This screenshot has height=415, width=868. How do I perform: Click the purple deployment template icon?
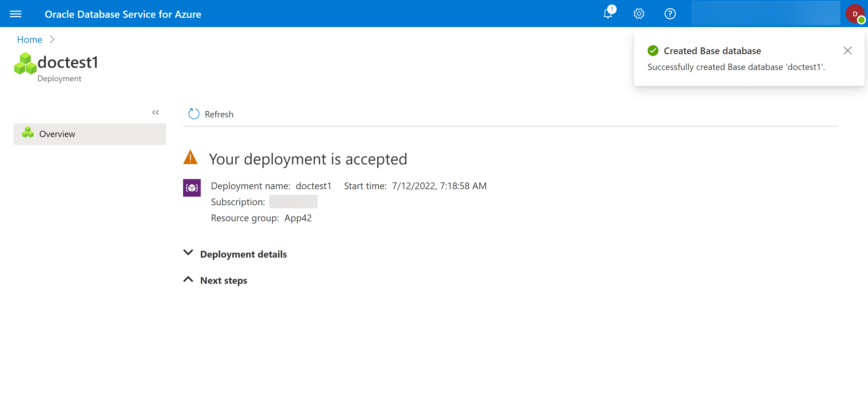192,187
